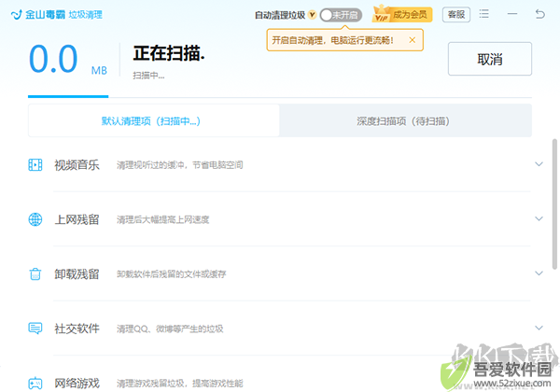Click the 上网残留 globe icon

(x=35, y=219)
